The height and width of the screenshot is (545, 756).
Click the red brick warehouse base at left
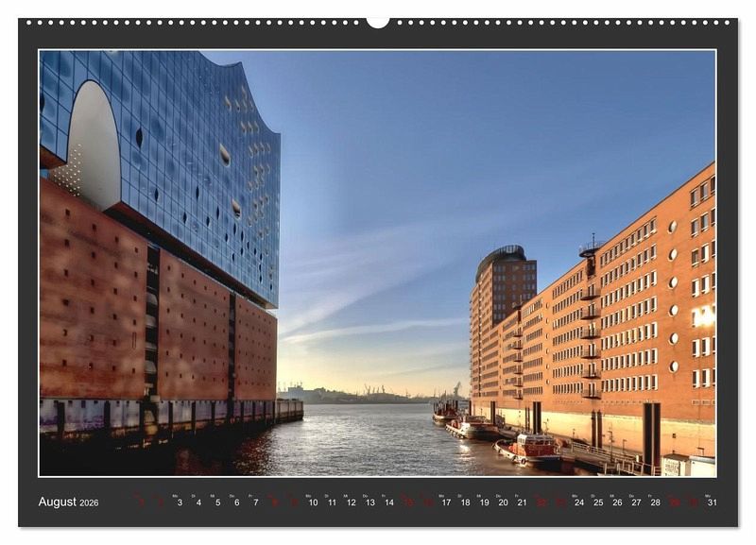coord(94,302)
